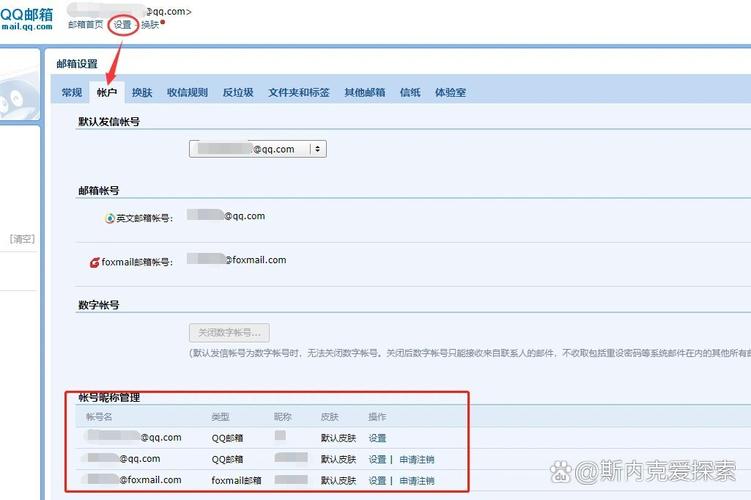The image size is (751, 500).
Task: Switch to the 收信规则 tab
Action: coord(187,92)
